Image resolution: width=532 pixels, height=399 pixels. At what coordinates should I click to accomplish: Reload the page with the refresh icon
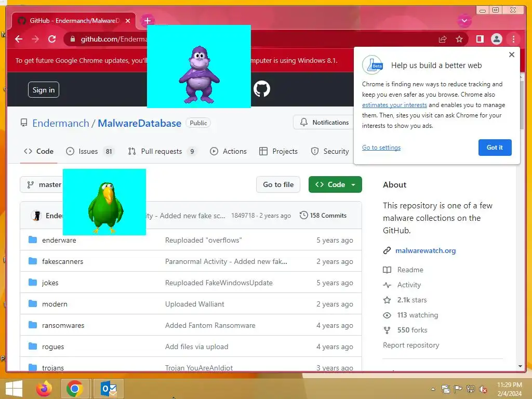pyautogui.click(x=52, y=39)
